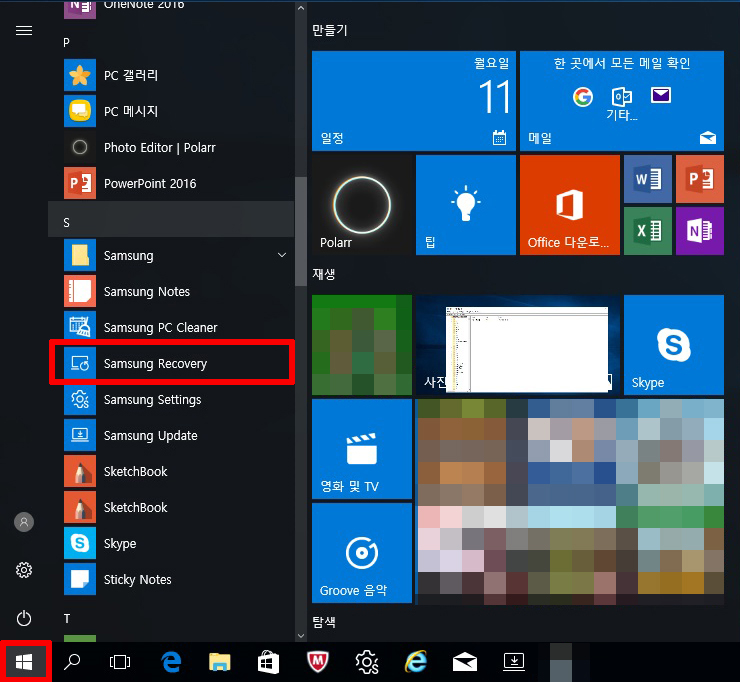The image size is (740, 682).
Task: Launch Samsung Update from the app list
Action: 171,435
